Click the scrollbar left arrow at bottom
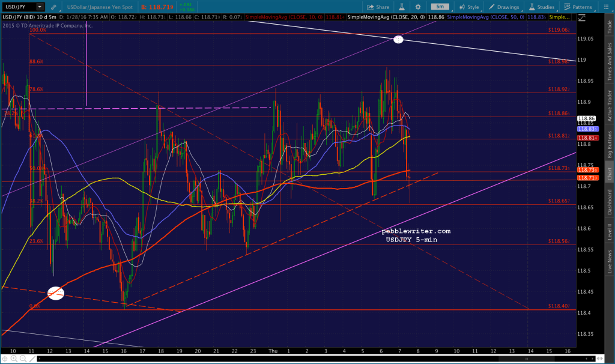Image resolution: width=615 pixels, height=364 pixels. (39, 359)
